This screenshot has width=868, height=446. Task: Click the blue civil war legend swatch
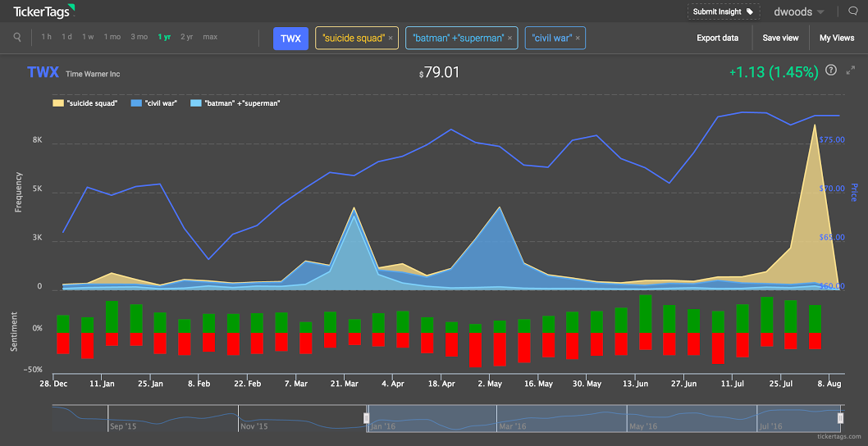point(135,103)
